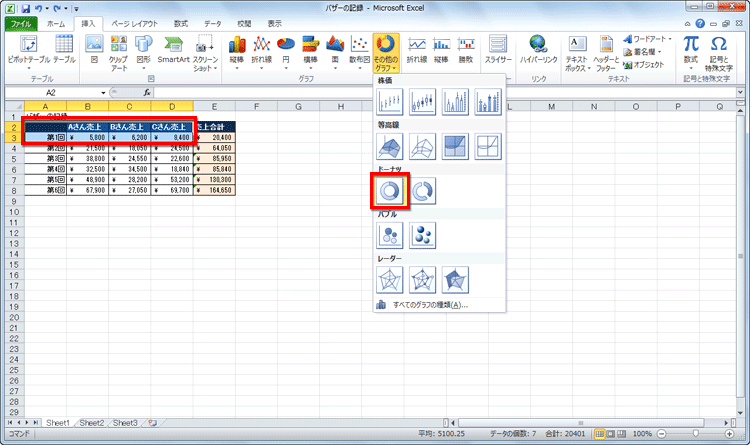Viewport: 750px width, 445px height.
Task: Choose the exploded doughnut chart option
Action: [422, 191]
